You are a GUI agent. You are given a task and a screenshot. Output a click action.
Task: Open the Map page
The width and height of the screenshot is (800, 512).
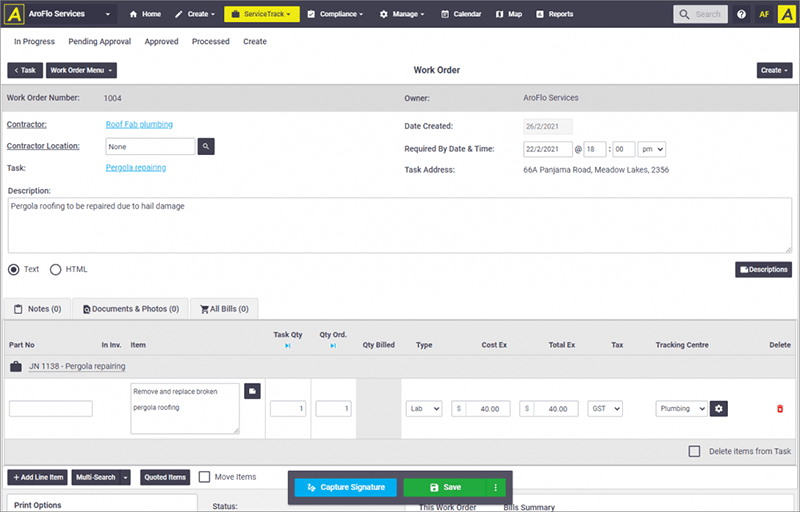tap(509, 14)
